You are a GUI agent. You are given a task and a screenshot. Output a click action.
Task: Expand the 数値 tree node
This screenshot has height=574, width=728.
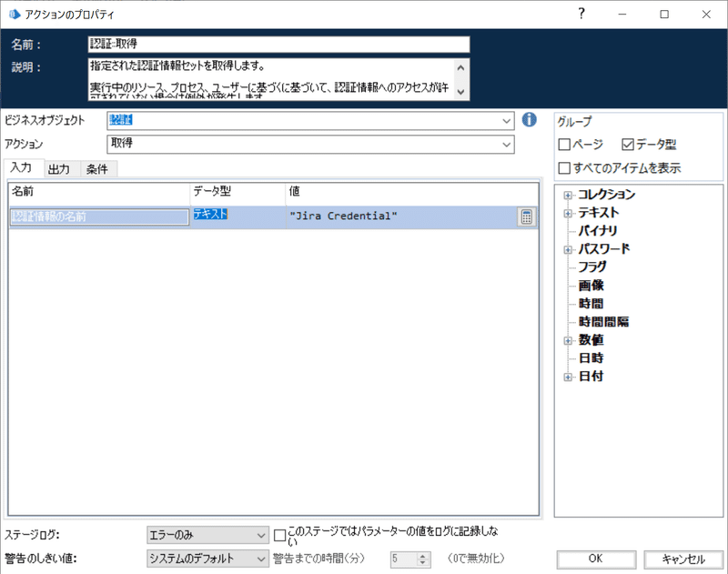pyautogui.click(x=568, y=340)
